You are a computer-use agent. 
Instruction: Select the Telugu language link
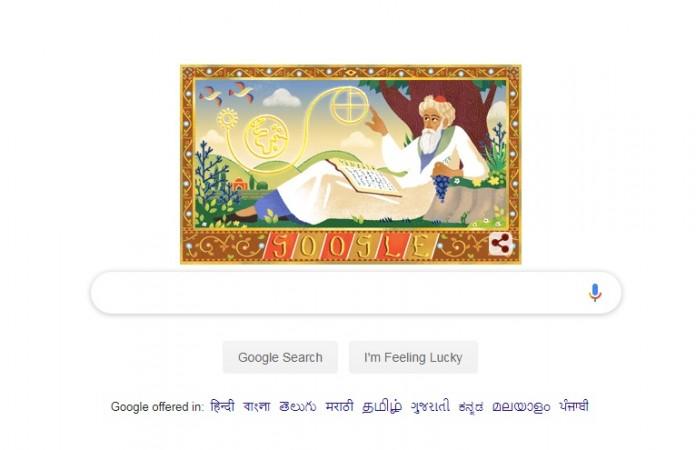tap(298, 407)
